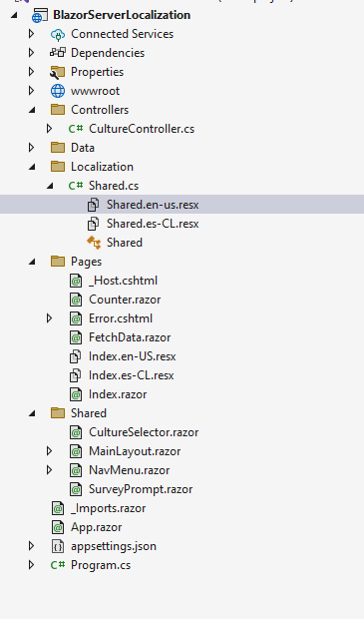Click the razor icon of _Host.cshtml
Image resolution: width=364 pixels, height=619 pixels.
tap(76, 281)
